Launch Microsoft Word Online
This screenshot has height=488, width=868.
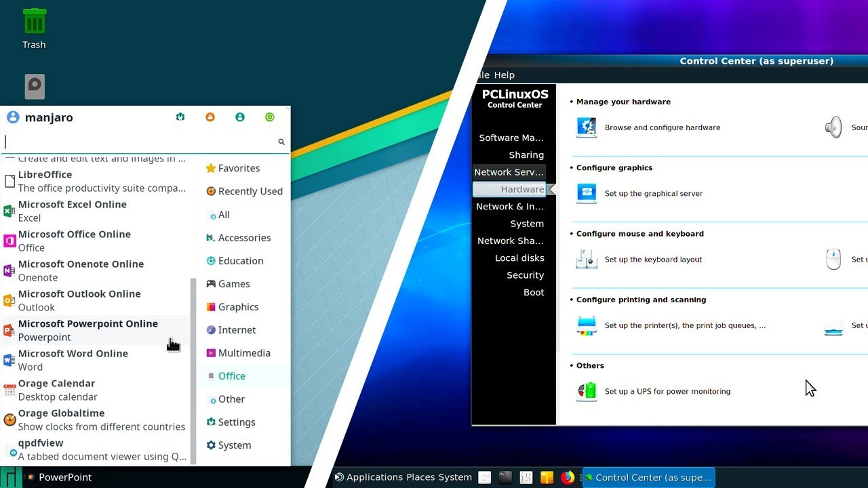point(95,360)
